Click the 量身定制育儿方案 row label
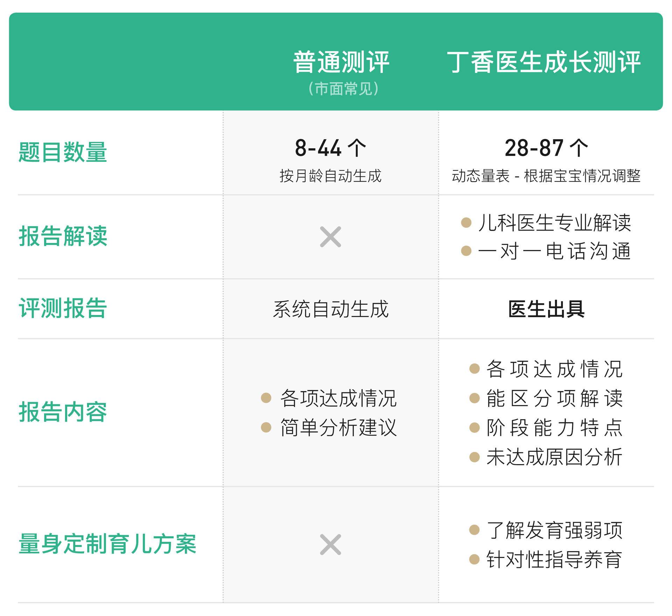672x616 pixels. pyautogui.click(x=107, y=544)
